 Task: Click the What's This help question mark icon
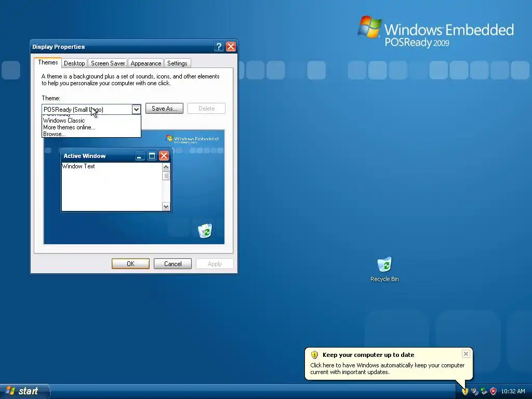point(219,46)
